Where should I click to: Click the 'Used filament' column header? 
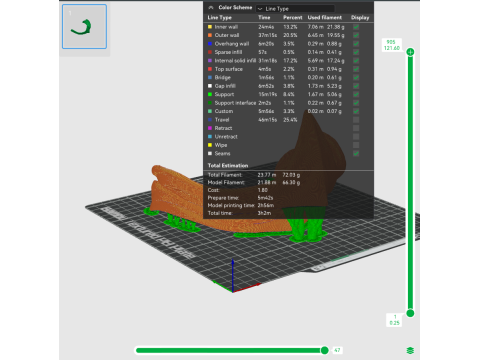[325, 17]
